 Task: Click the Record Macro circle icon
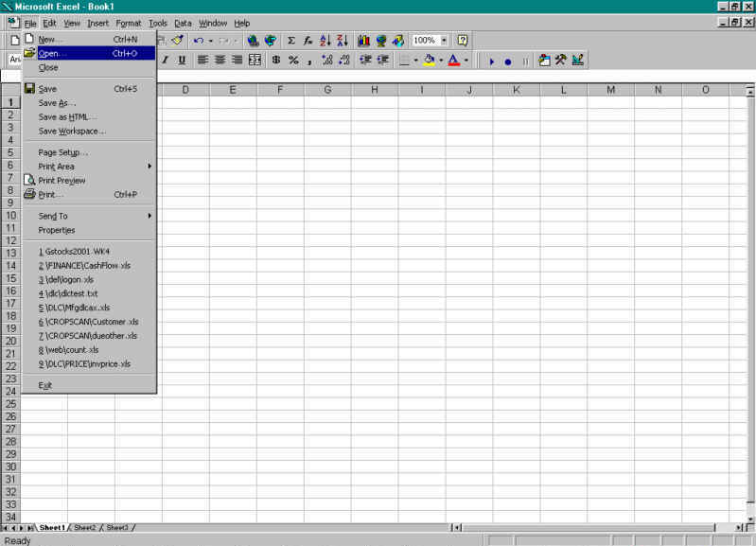[508, 62]
